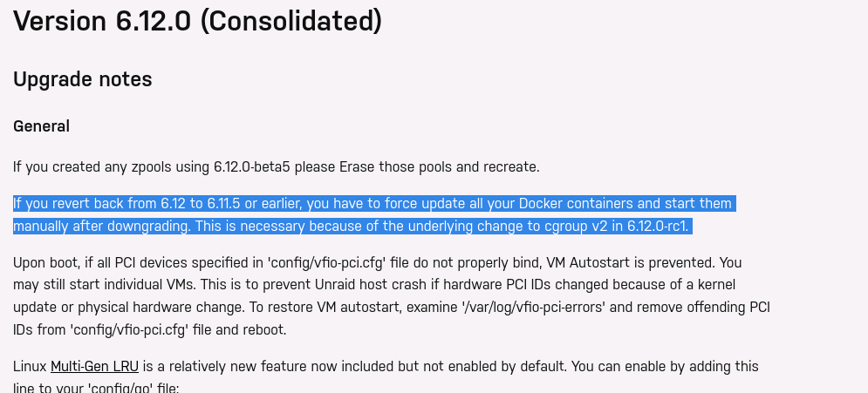Image resolution: width=868 pixels, height=393 pixels.
Task: Click the word Consolidated in the title
Action: [291, 21]
